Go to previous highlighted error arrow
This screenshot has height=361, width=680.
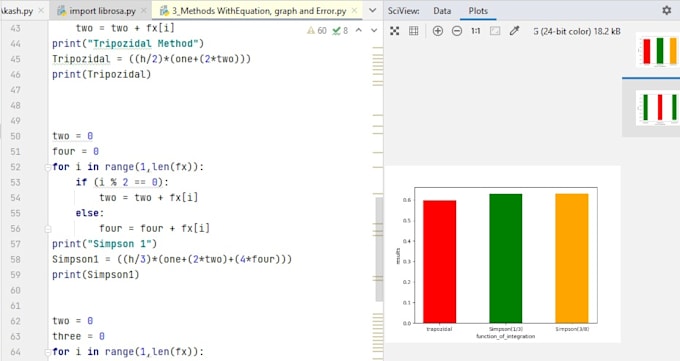pos(359,30)
